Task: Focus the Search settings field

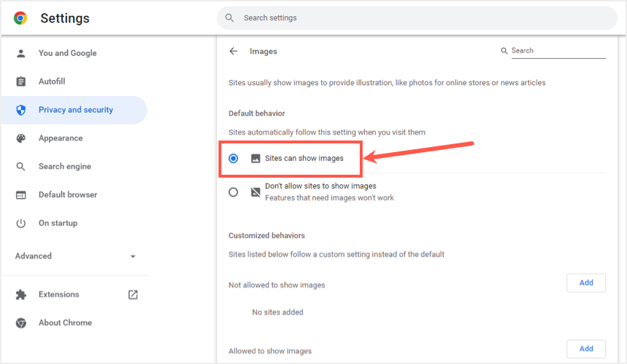Action: 422,18
